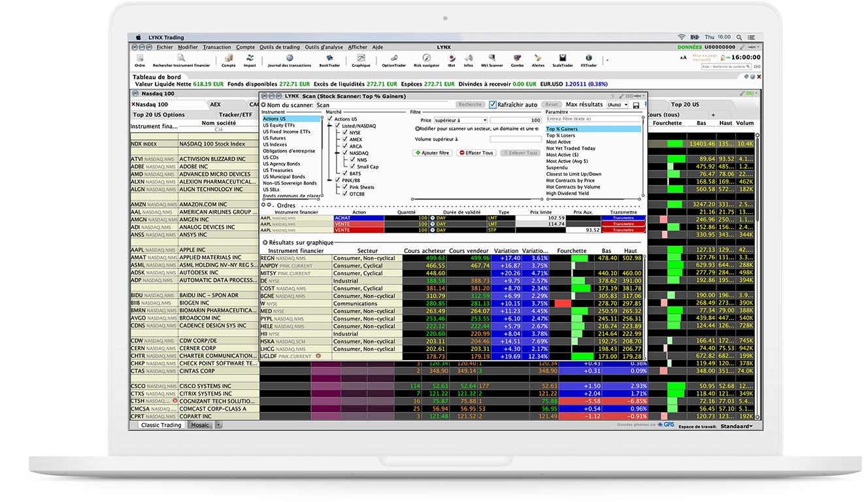868x502 pixels.
Task: Toggle the Pink Sheets checkbox
Action: click(x=344, y=187)
